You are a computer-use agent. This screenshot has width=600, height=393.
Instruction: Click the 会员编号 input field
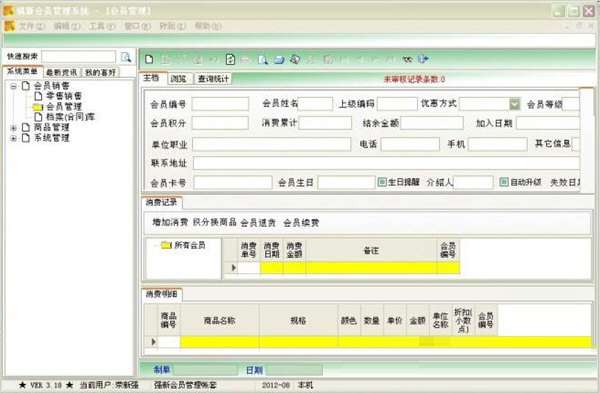point(220,104)
